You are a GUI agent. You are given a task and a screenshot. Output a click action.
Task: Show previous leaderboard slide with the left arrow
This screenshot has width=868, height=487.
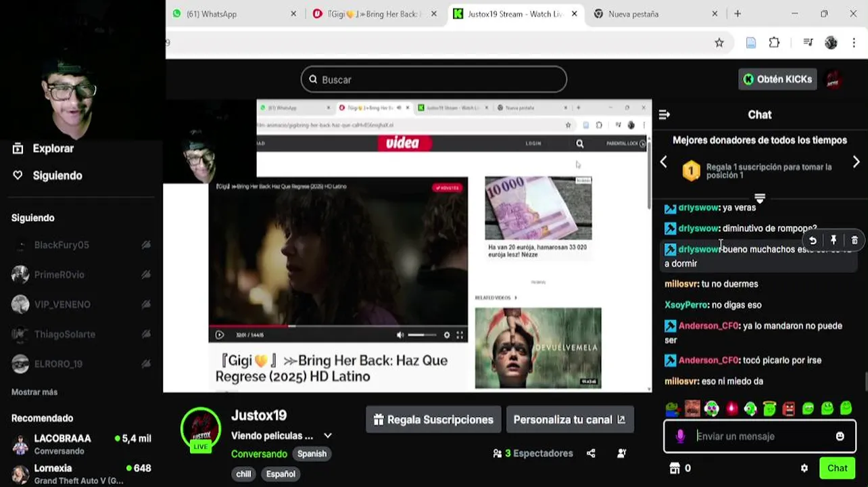[663, 162]
